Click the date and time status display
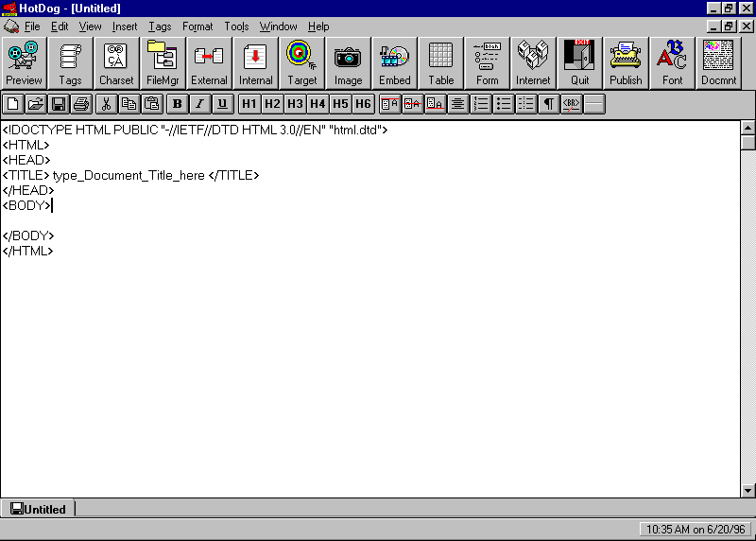Viewport: 756px width, 541px height. [x=696, y=530]
